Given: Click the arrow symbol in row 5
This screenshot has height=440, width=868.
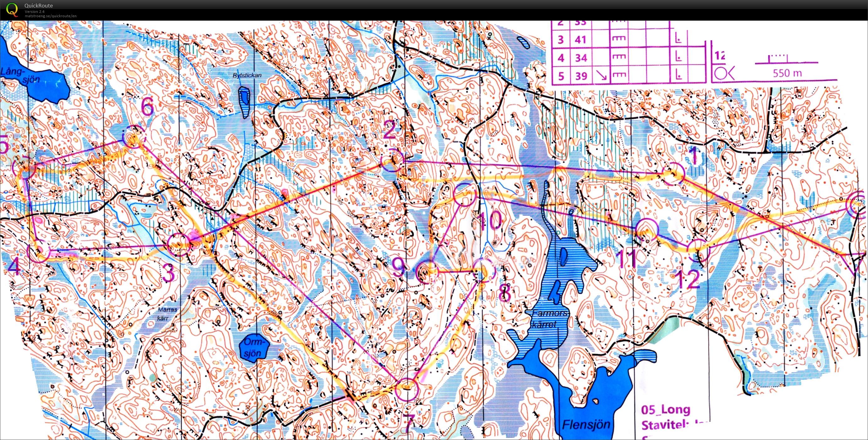Looking at the screenshot, I should coord(601,75).
